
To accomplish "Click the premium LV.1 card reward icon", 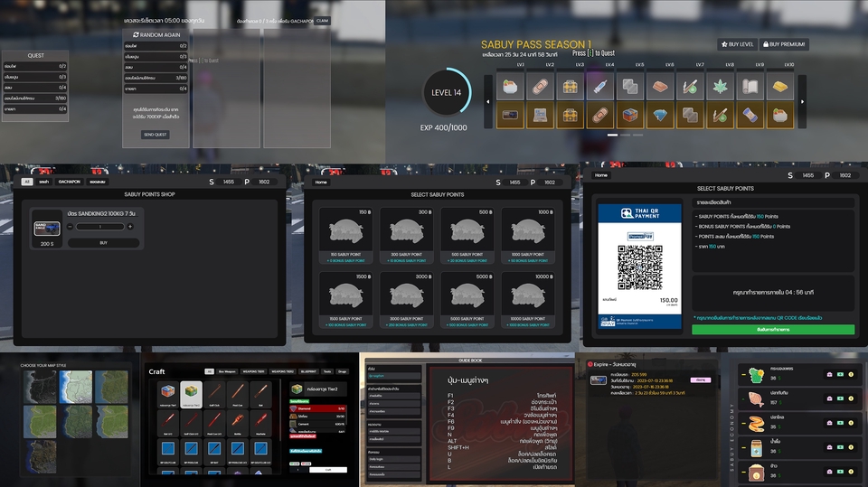I will (510, 115).
